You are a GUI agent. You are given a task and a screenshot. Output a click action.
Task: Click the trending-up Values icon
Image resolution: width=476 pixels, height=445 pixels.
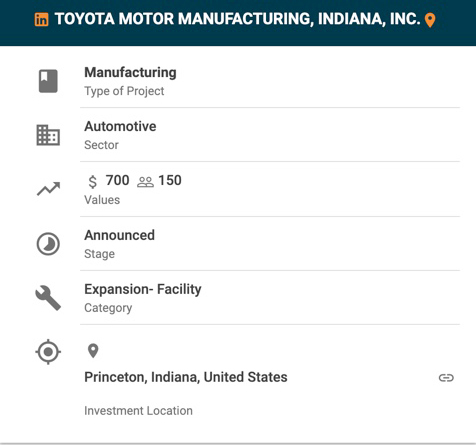[x=48, y=189]
